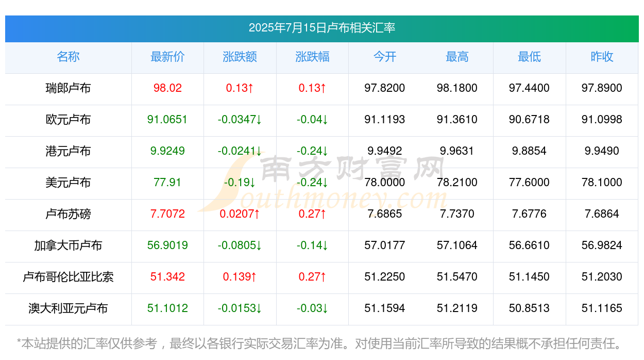Click the high value 51.2119
The height and width of the screenshot is (360, 644).
coord(457,308)
